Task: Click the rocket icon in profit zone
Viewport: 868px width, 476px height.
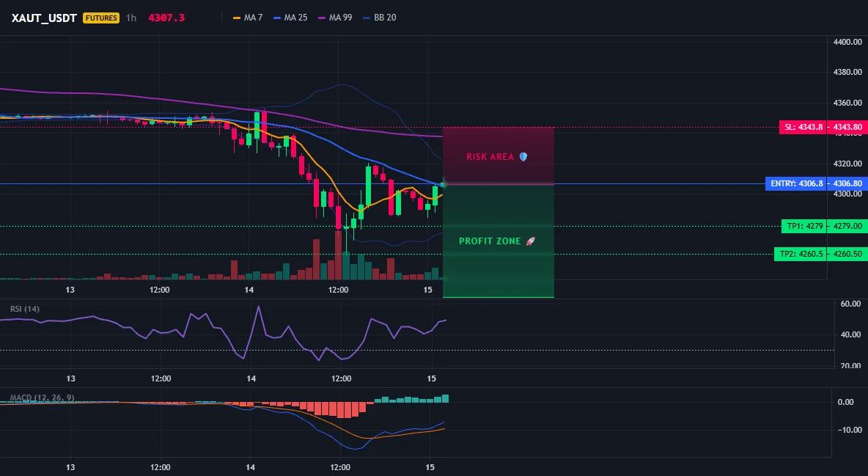Action: [530, 241]
